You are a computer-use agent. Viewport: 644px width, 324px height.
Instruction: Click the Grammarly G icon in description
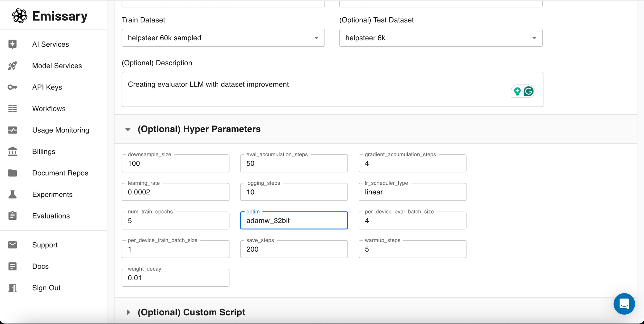click(x=529, y=91)
